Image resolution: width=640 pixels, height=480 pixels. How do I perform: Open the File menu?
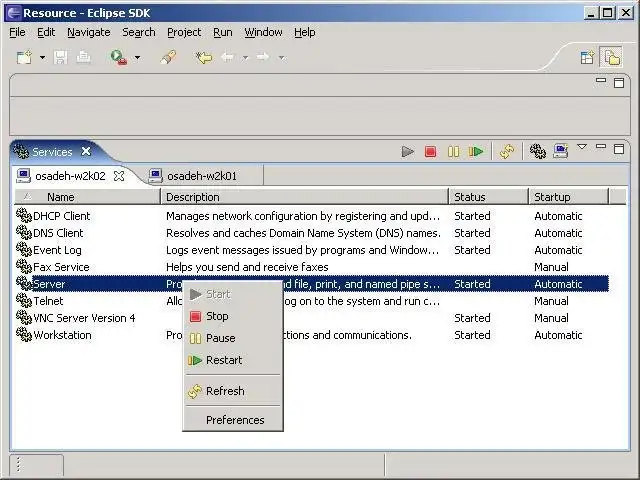[x=17, y=32]
